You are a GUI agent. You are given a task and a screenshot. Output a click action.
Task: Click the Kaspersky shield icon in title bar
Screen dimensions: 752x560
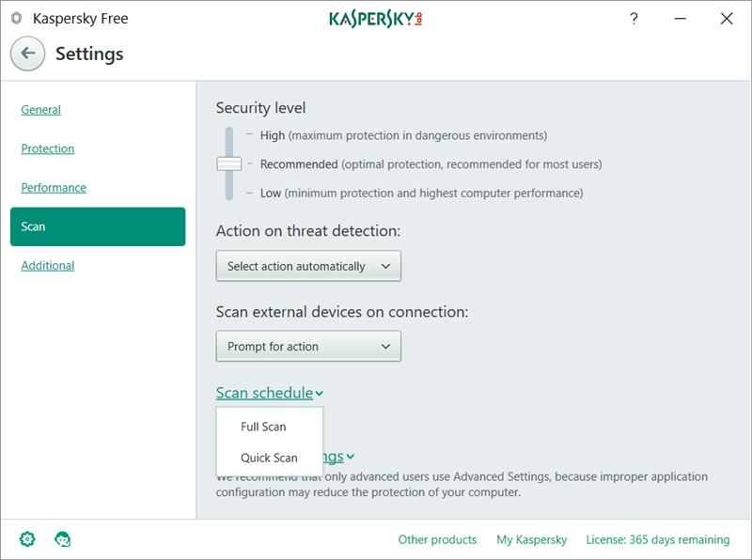tap(16, 19)
